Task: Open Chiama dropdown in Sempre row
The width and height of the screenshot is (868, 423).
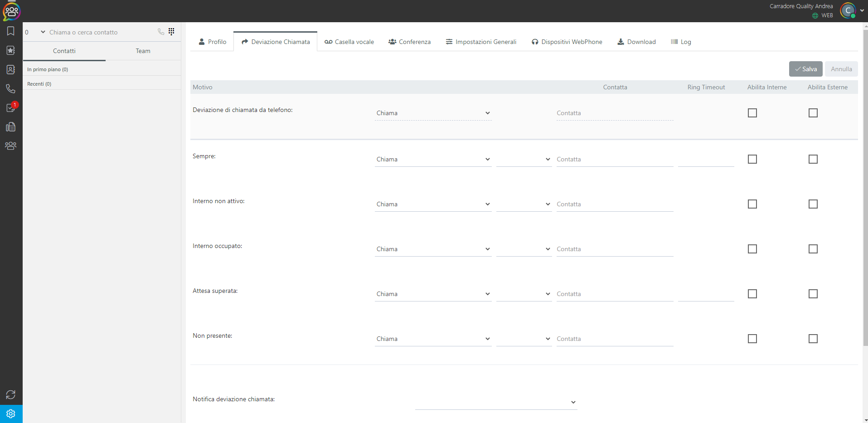Action: coord(433,159)
